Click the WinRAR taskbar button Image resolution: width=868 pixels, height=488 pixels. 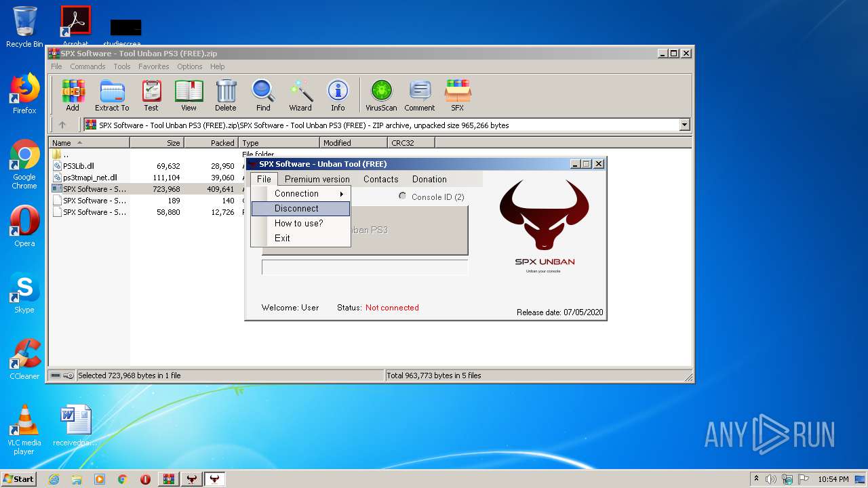coord(169,479)
